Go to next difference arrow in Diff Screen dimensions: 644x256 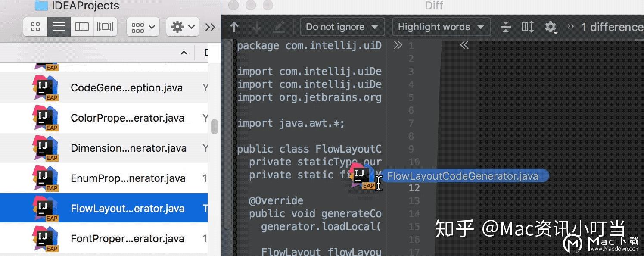click(x=257, y=27)
